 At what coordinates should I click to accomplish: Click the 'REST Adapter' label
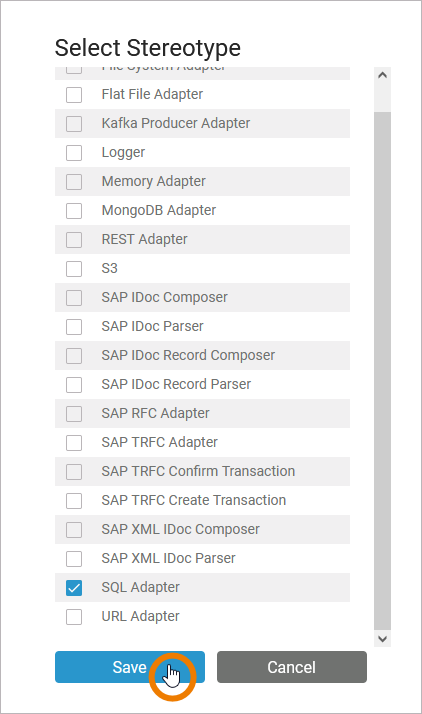(144, 239)
